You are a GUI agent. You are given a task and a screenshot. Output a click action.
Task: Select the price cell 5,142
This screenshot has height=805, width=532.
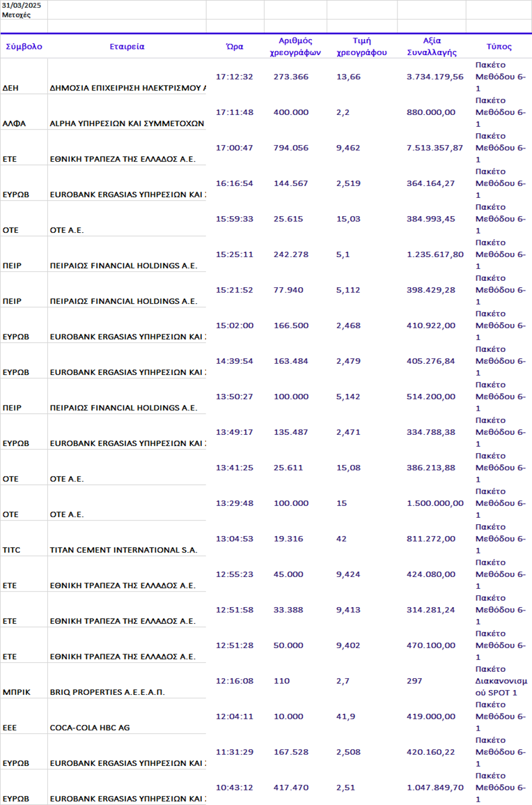pyautogui.click(x=348, y=397)
